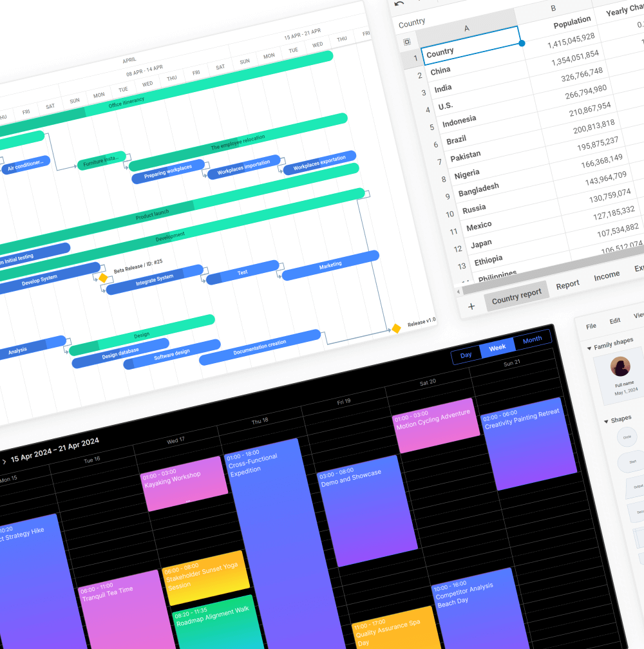Switch the calendar to Day view

(466, 355)
